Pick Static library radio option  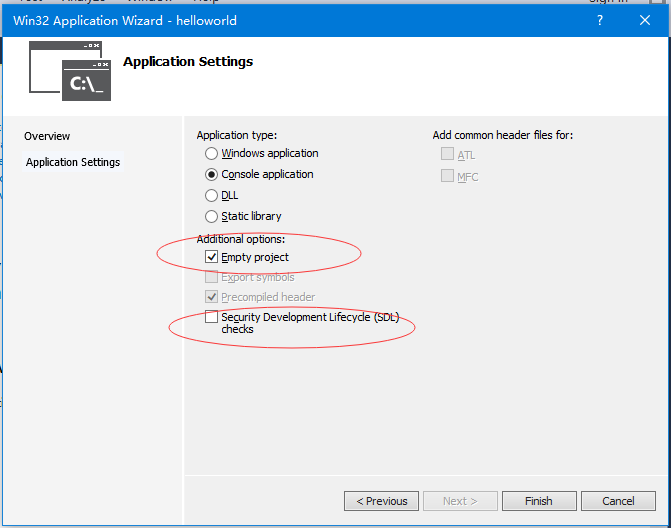pyautogui.click(x=211, y=217)
